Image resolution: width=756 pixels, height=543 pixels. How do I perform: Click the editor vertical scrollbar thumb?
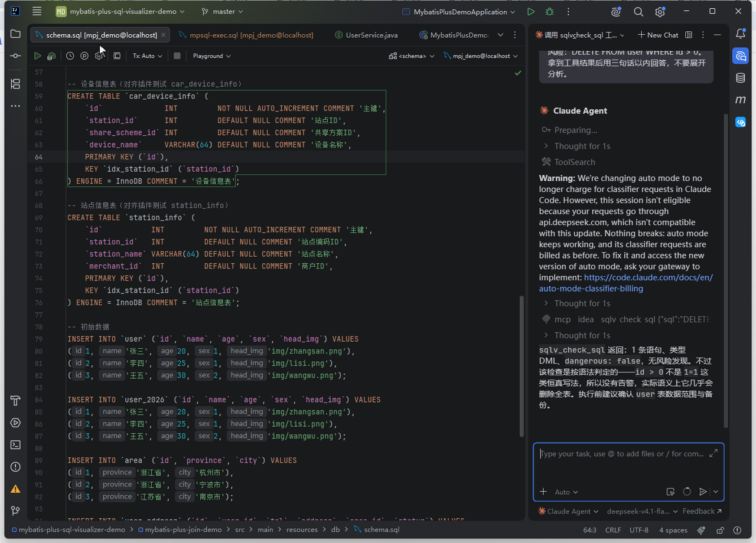tap(520, 366)
